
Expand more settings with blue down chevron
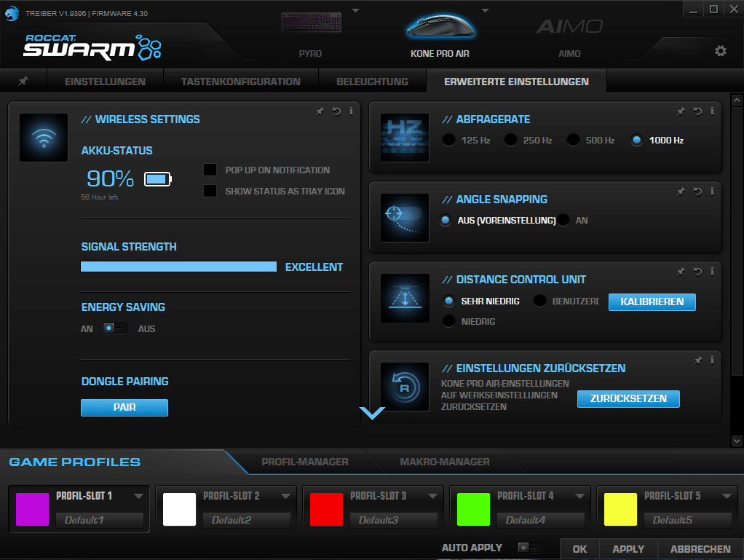click(372, 413)
